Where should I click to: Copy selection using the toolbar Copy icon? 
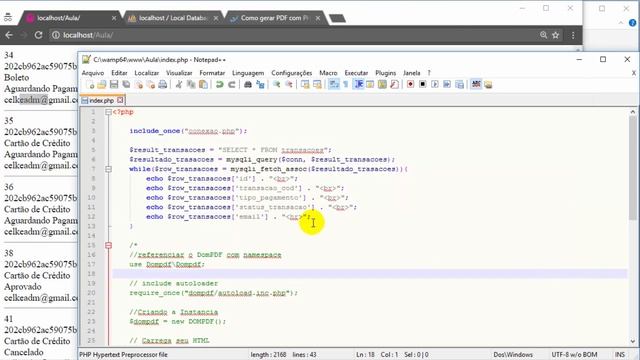tap(191, 84)
